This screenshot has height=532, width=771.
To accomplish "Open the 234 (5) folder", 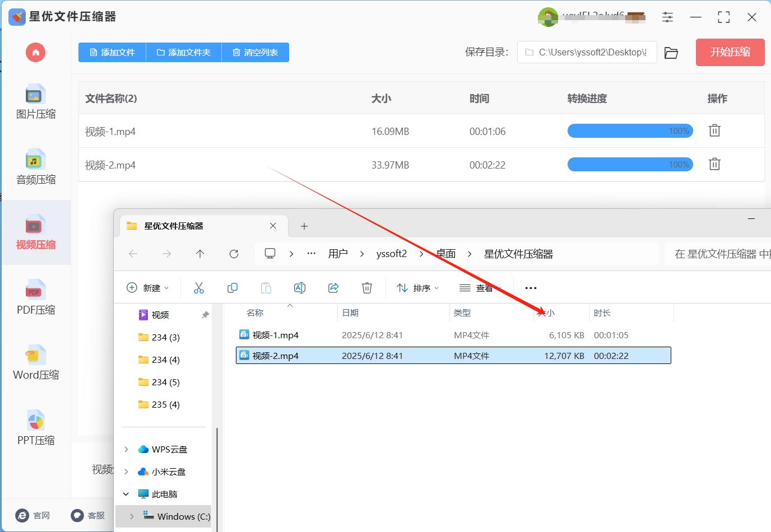I will tap(160, 382).
